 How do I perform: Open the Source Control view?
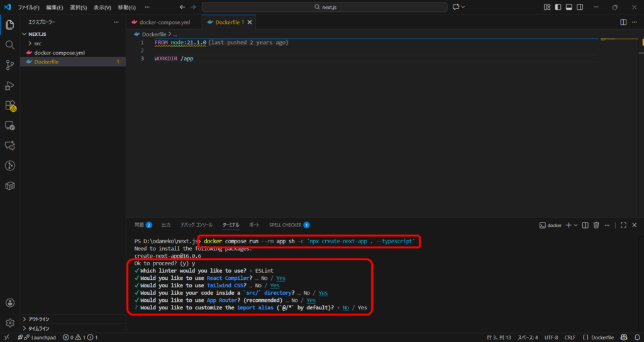coord(9,65)
